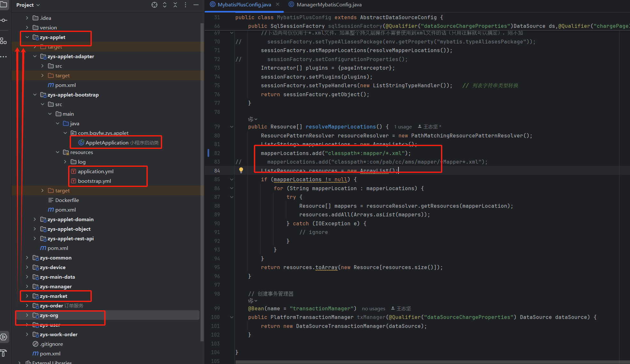Open the Commit tool window icon
The width and height of the screenshot is (630, 364).
4,20
